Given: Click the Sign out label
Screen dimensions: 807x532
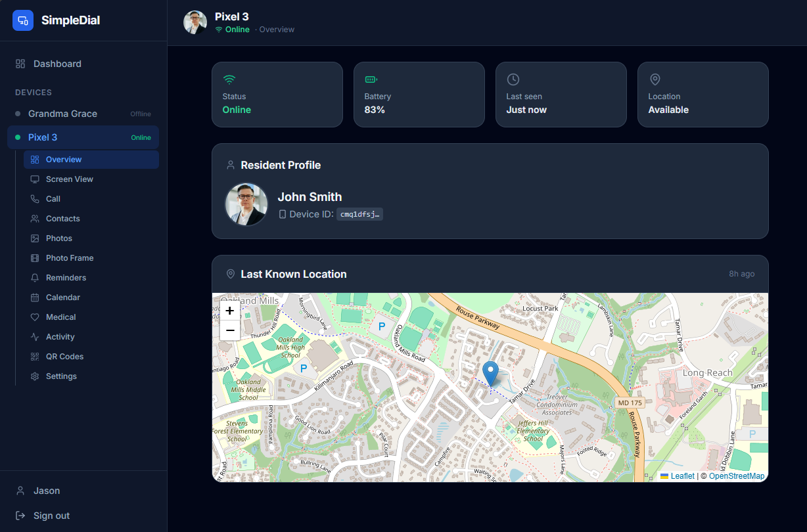Looking at the screenshot, I should coord(52,516).
